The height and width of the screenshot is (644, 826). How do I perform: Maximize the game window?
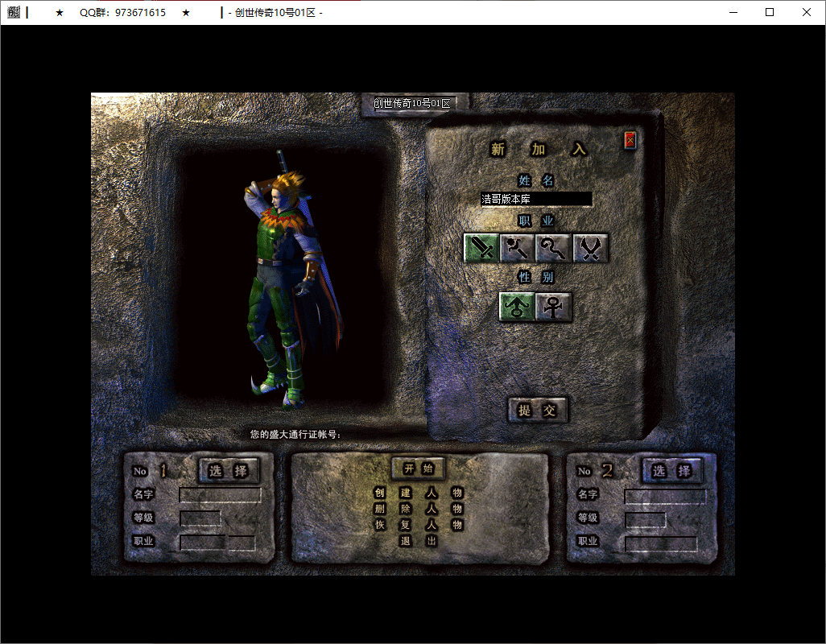(770, 12)
